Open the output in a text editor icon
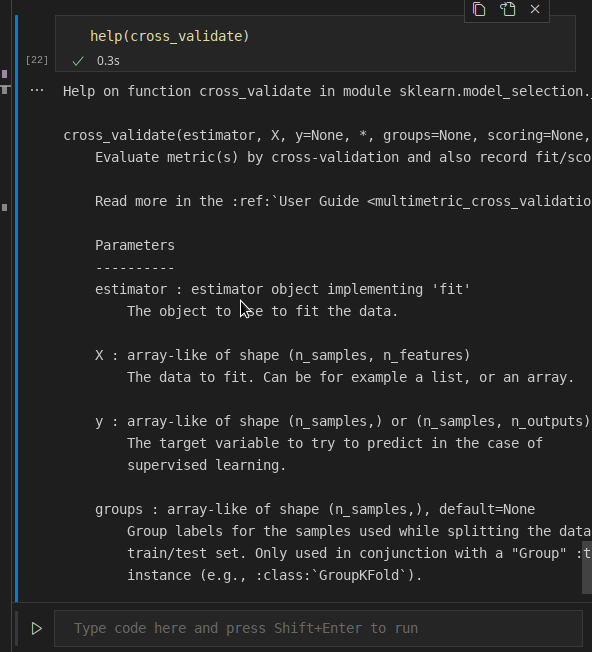Viewport: 592px width, 652px height. click(x=507, y=9)
